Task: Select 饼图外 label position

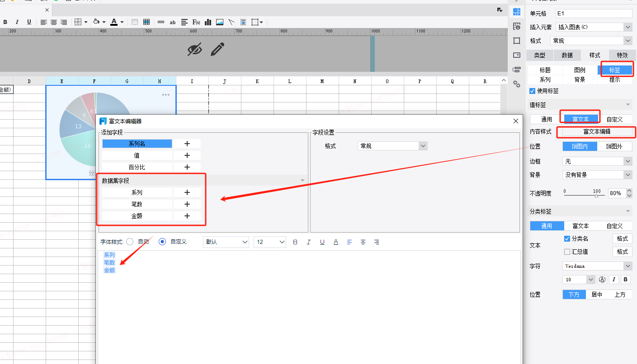Action: tap(614, 146)
